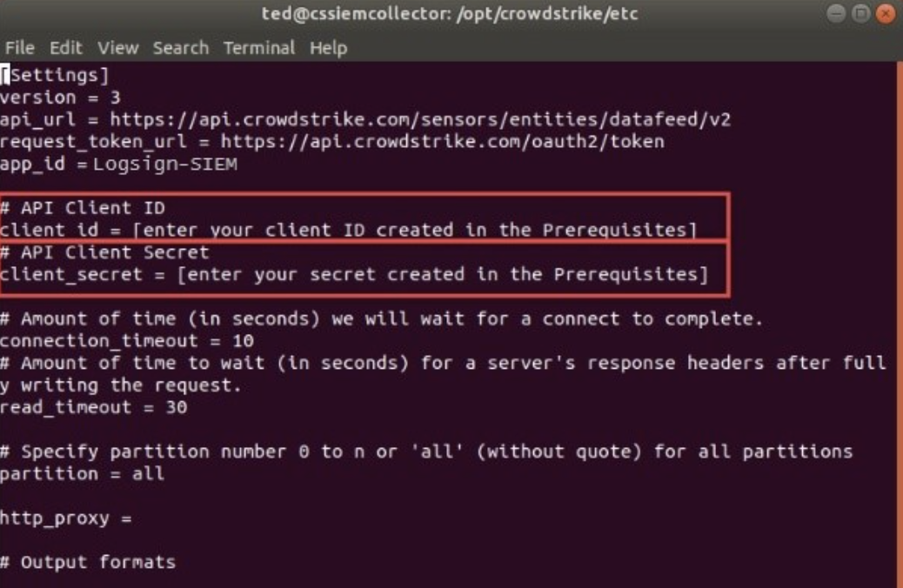Open the Search menu
This screenshot has height=588, width=903.
181,48
